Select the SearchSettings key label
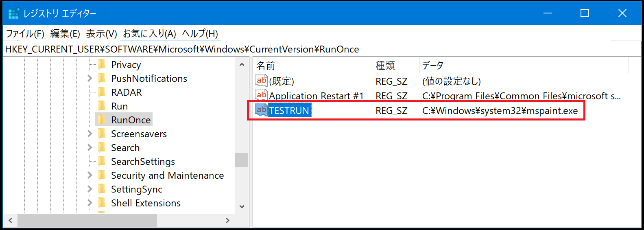Screen dimensions: 644x230 click(x=143, y=162)
